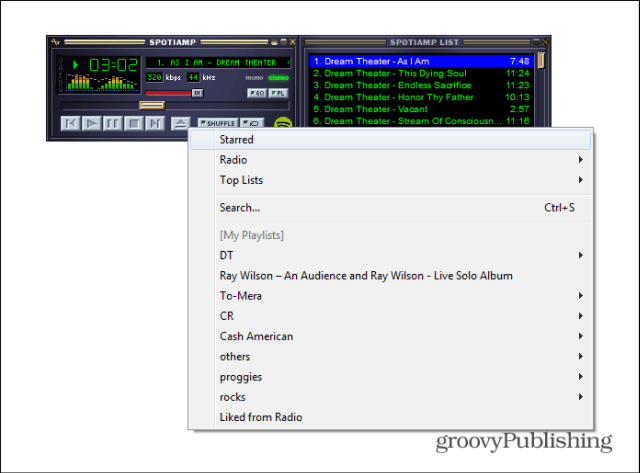Viewport: 640px width, 473px height.
Task: Open the others playlist submenu
Action: pos(391,357)
